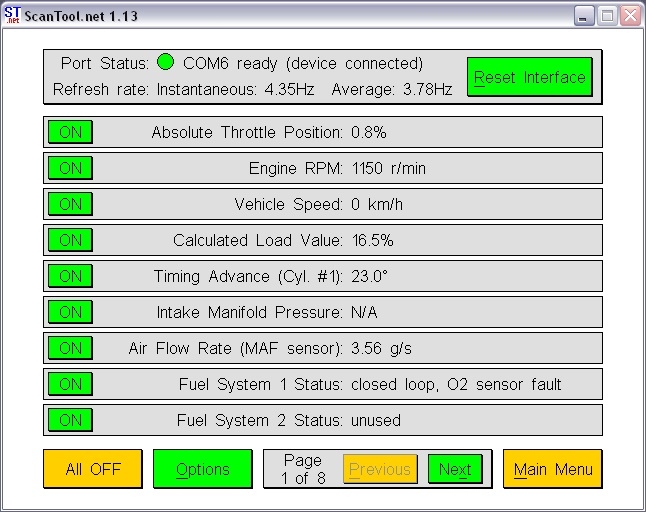
Task: Click the Intake Manifold Pressure 'N/A' value
Action: coord(364,312)
